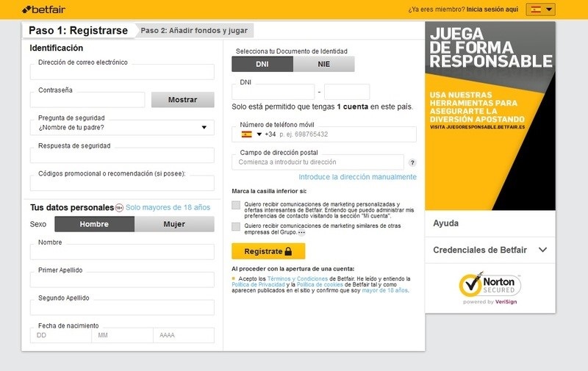Click the question mark help icon beside address

point(412,162)
